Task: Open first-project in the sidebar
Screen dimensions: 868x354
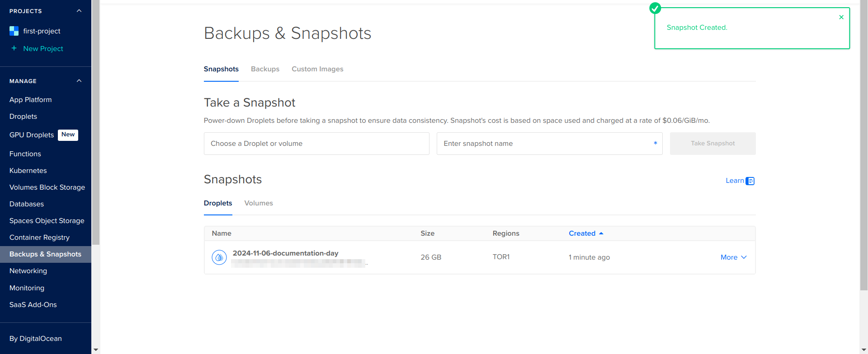Action: pyautogui.click(x=42, y=31)
